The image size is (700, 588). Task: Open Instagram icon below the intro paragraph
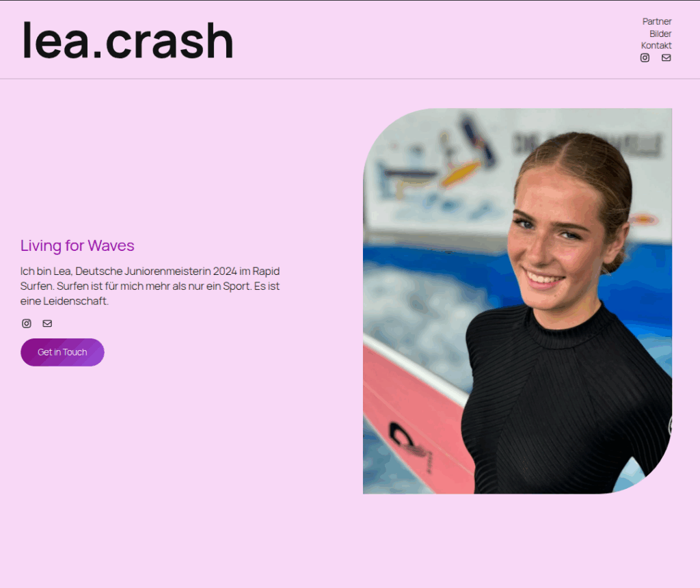(27, 323)
